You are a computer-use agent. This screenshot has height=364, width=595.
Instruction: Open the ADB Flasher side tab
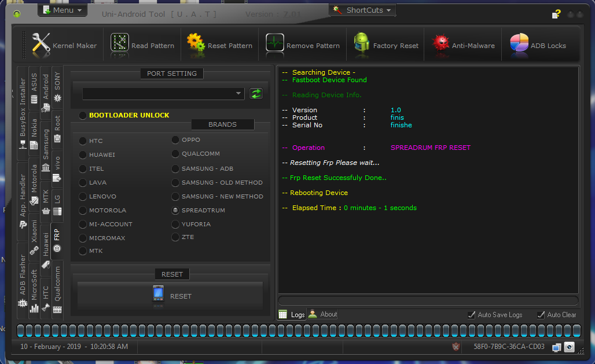point(23,281)
